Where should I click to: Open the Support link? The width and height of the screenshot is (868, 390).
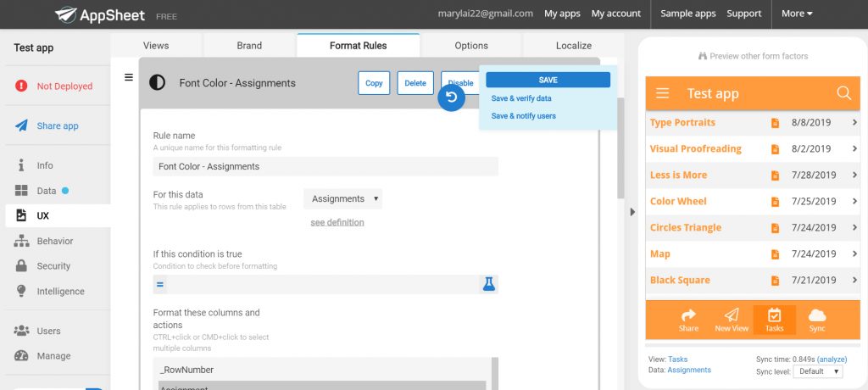[x=744, y=14]
